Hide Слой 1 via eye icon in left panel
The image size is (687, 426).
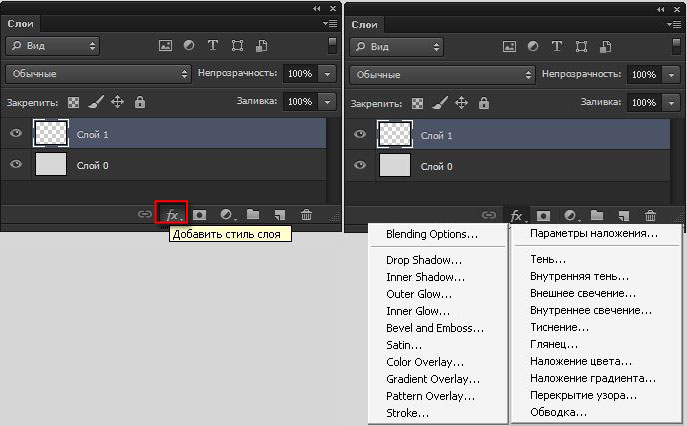pos(16,134)
